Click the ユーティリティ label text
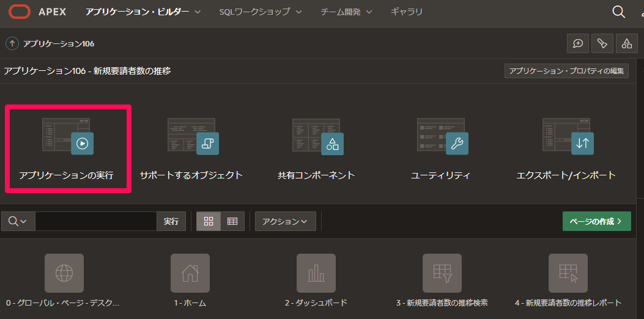Viewport: 644px width, 319px height. [x=440, y=175]
